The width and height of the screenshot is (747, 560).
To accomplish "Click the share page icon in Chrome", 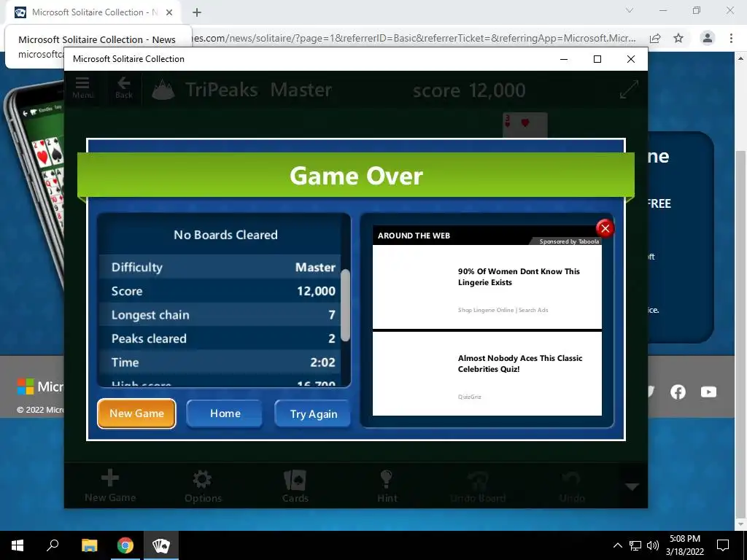I will coord(655,38).
